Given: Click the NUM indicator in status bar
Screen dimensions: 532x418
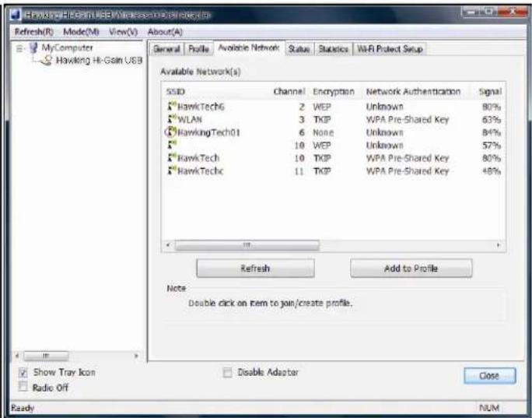Looking at the screenshot, I should 489,408.
